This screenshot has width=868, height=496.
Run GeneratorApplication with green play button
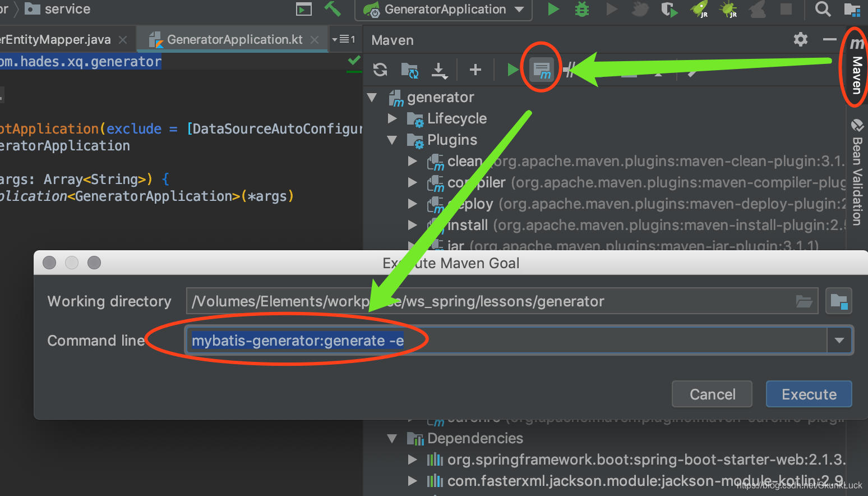tap(553, 9)
